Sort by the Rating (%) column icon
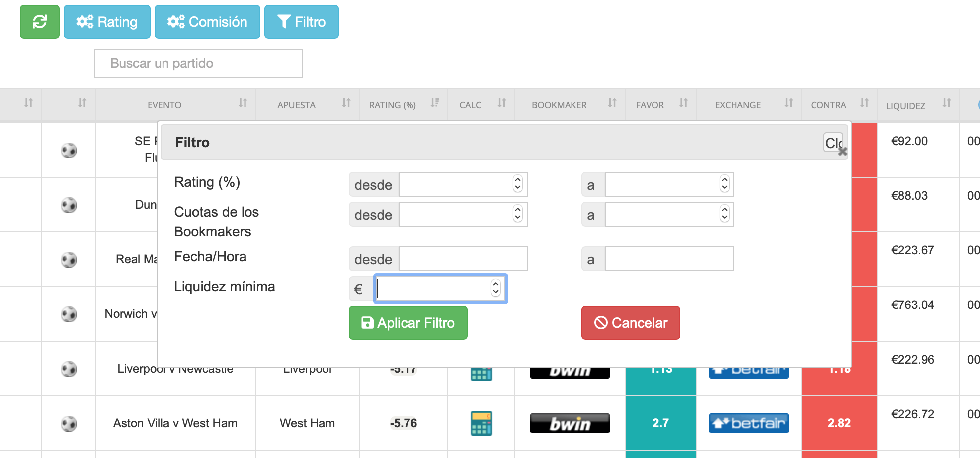 pyautogui.click(x=435, y=103)
